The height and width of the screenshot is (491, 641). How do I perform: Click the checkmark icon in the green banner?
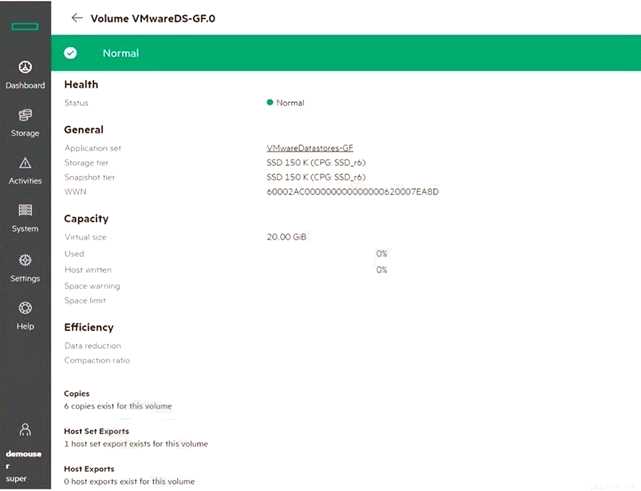pyautogui.click(x=71, y=53)
